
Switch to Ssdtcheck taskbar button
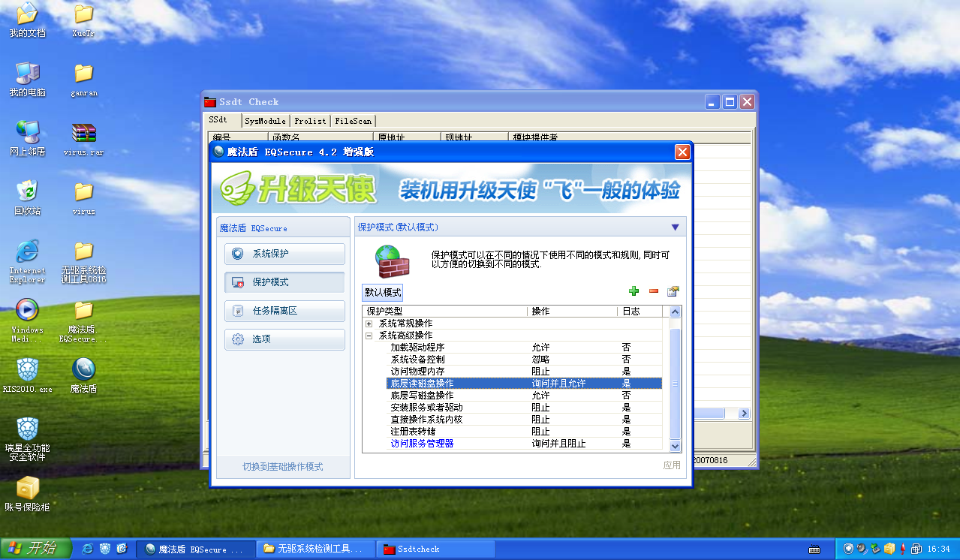(435, 549)
